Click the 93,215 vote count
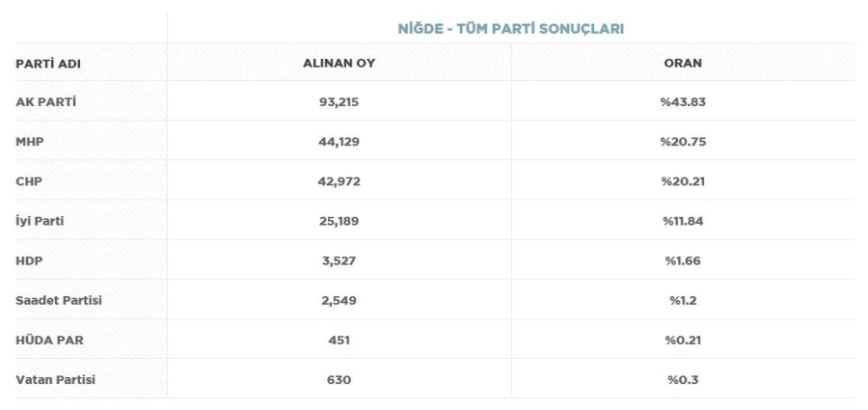The height and width of the screenshot is (410, 868). [339, 102]
